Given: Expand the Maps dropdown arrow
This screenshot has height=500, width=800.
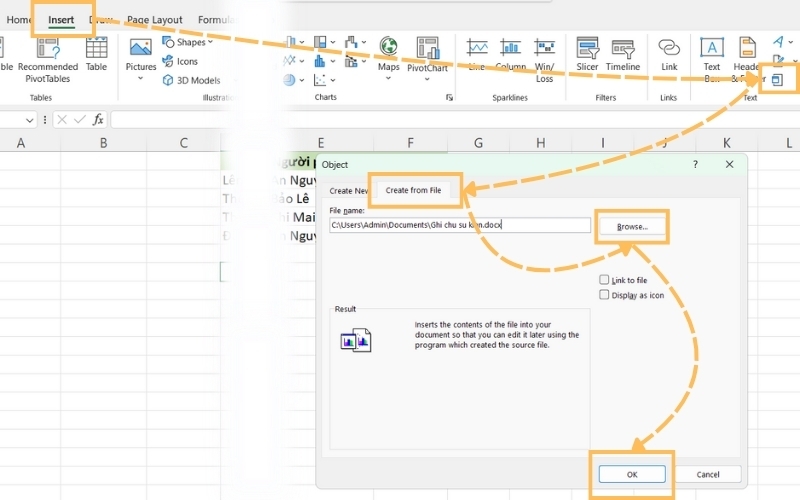Looking at the screenshot, I should pyautogui.click(x=388, y=78).
